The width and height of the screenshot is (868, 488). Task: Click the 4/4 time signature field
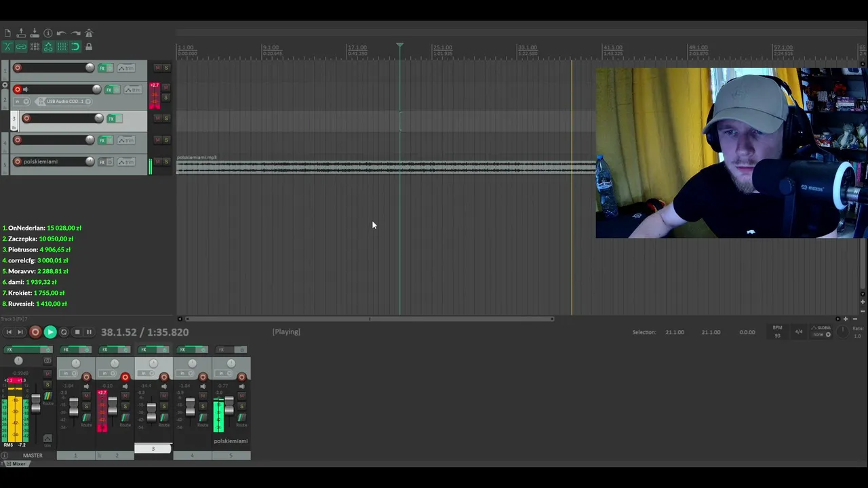[x=798, y=332]
